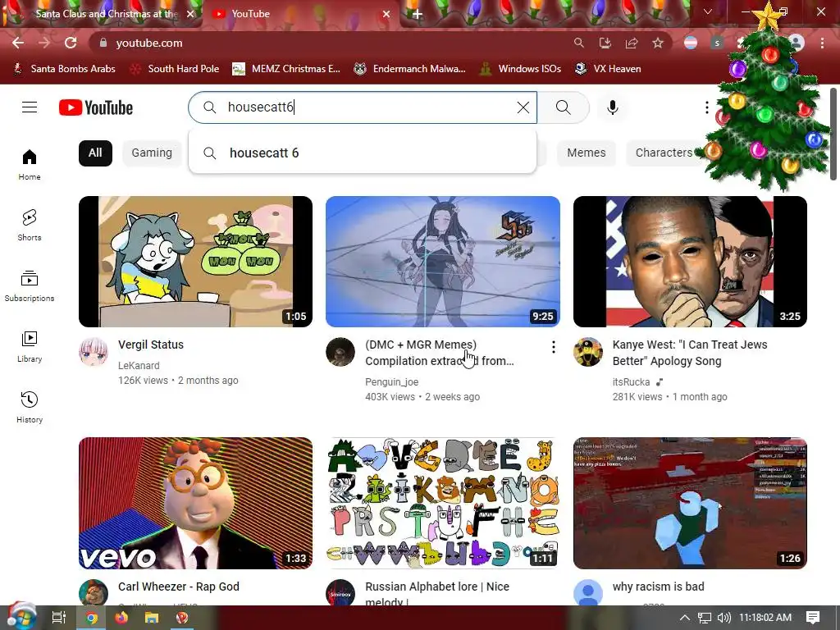
Task: Open LeKanard channel avatar
Action: pos(94,352)
